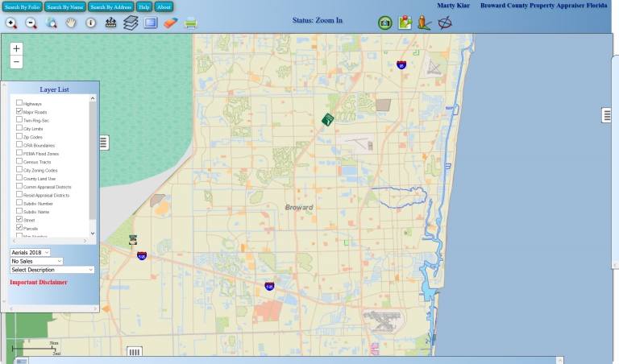Uncheck the Major Roads layer
The height and width of the screenshot is (364, 619).
coord(19,111)
